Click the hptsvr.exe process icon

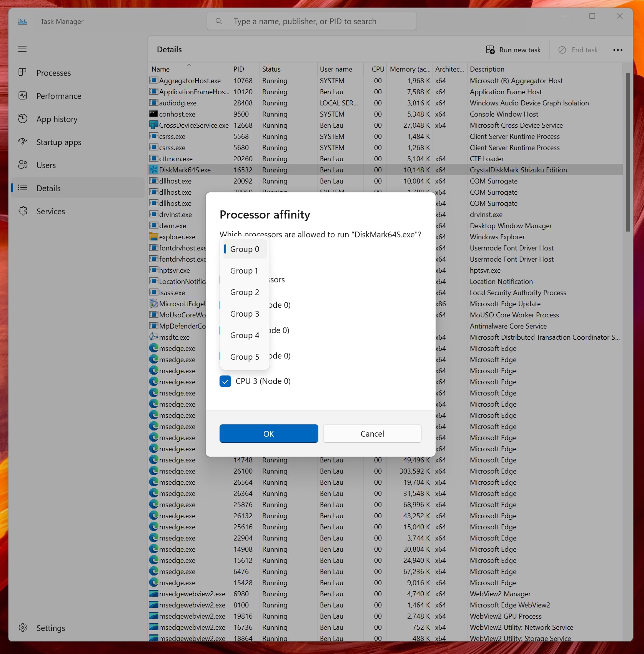(154, 270)
